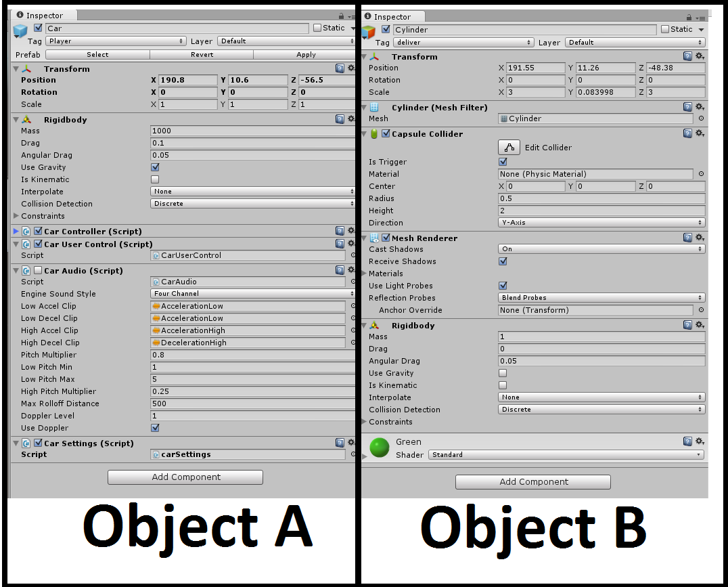Disable Use Doppler in Car Audio

tap(156, 428)
